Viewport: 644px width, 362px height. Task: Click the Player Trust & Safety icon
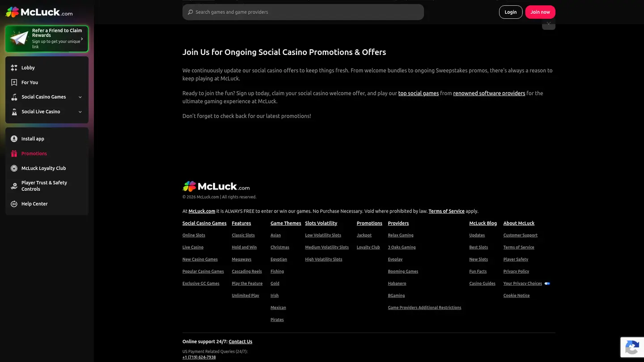(x=14, y=186)
